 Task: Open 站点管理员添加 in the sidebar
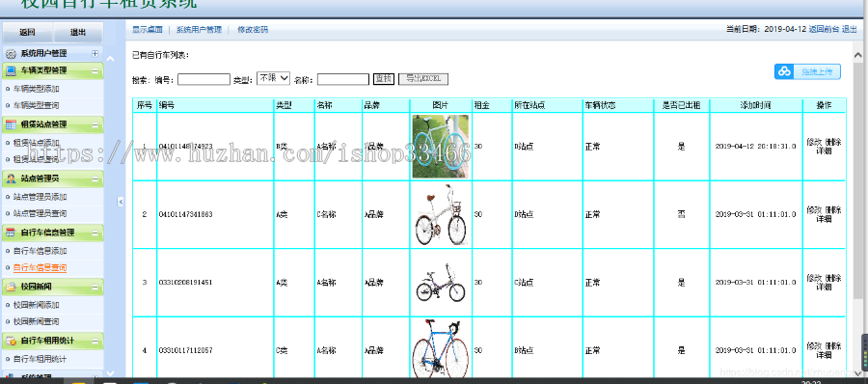40,197
